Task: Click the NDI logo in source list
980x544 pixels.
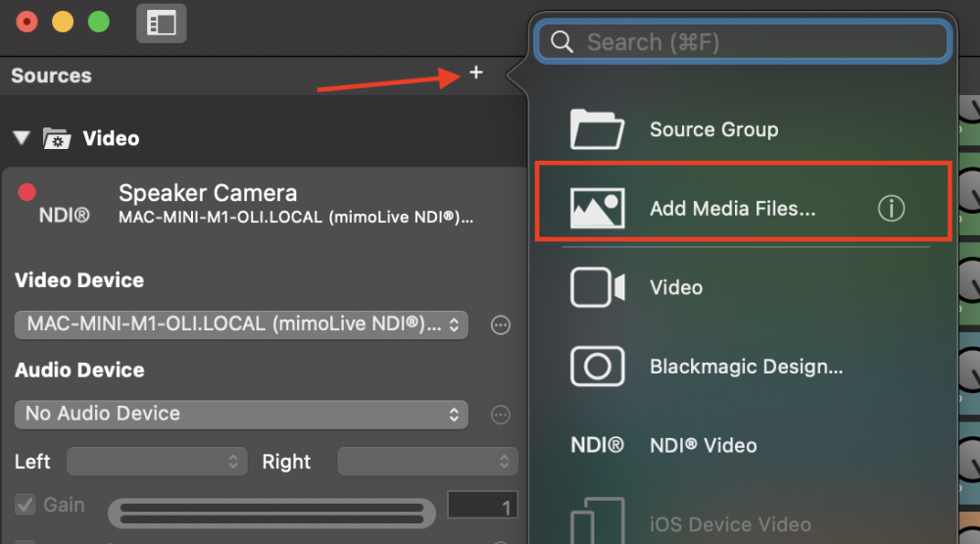Action: pos(597,445)
